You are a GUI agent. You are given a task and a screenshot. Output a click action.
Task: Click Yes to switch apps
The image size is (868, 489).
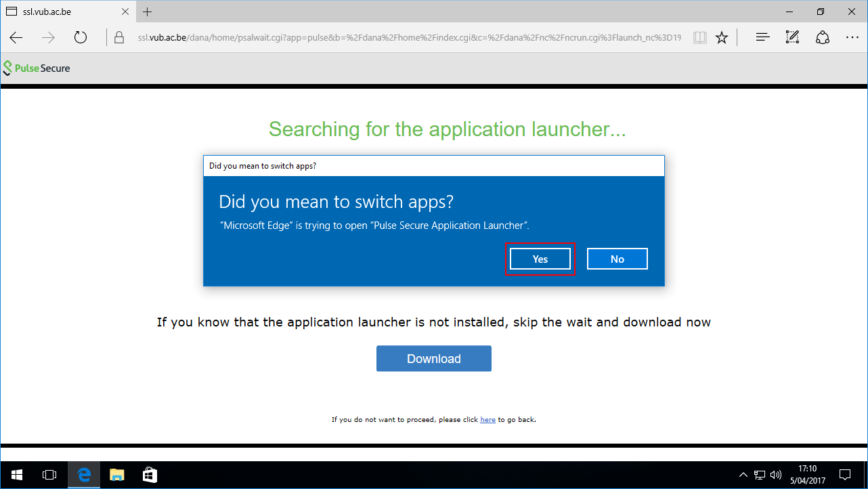(x=540, y=259)
